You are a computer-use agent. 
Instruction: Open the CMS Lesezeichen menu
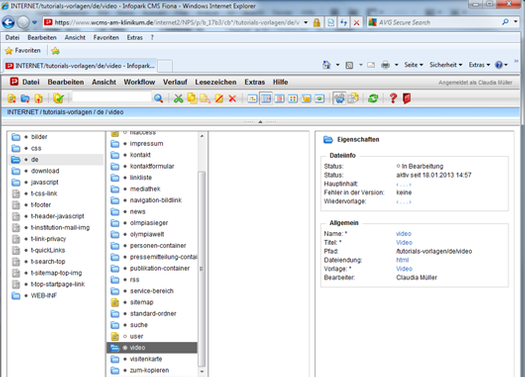pyautogui.click(x=216, y=82)
